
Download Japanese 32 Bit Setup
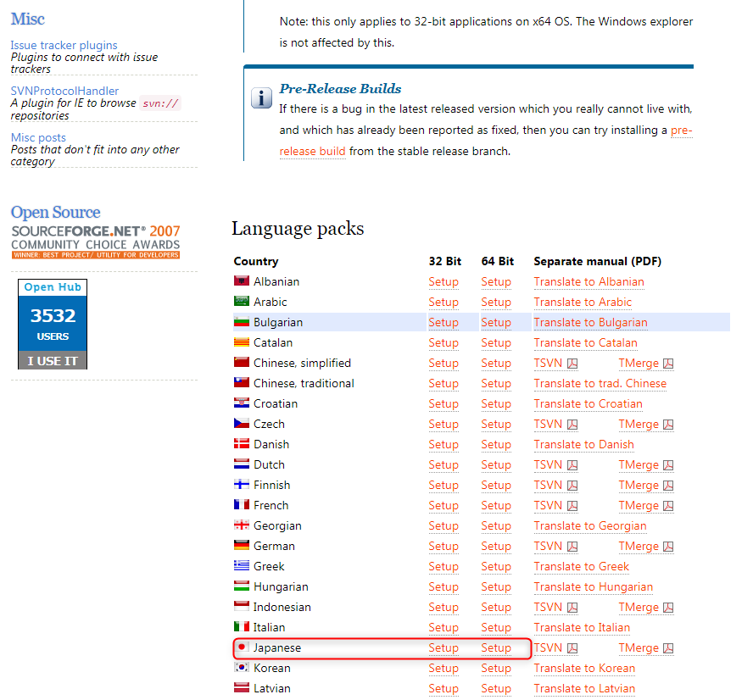coord(443,647)
